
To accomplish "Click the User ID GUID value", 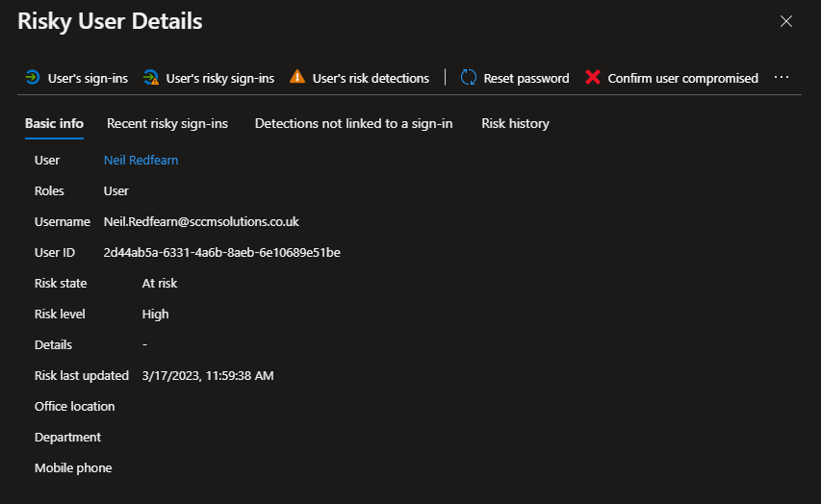I will 221,253.
